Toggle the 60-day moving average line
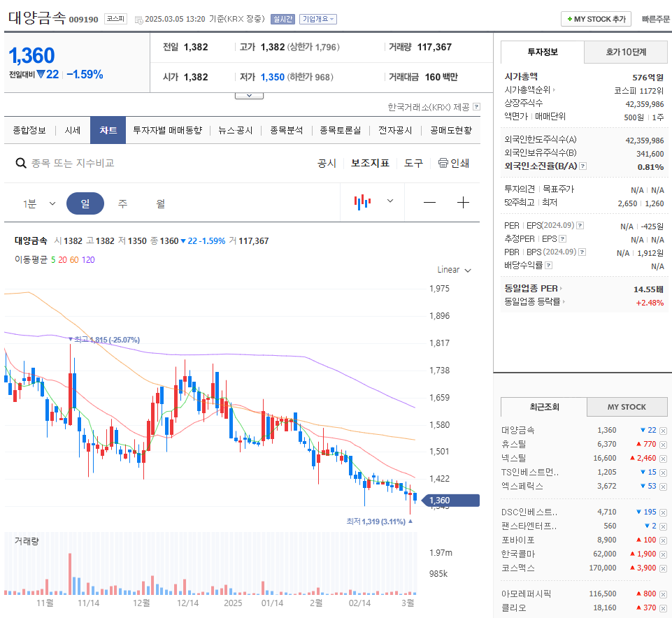Viewport: 672px width, 618px height. pyautogui.click(x=74, y=260)
